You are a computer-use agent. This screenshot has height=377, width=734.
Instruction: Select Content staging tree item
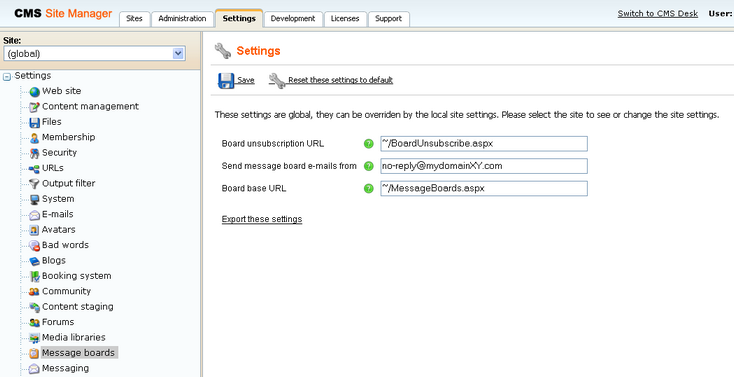[78, 307]
